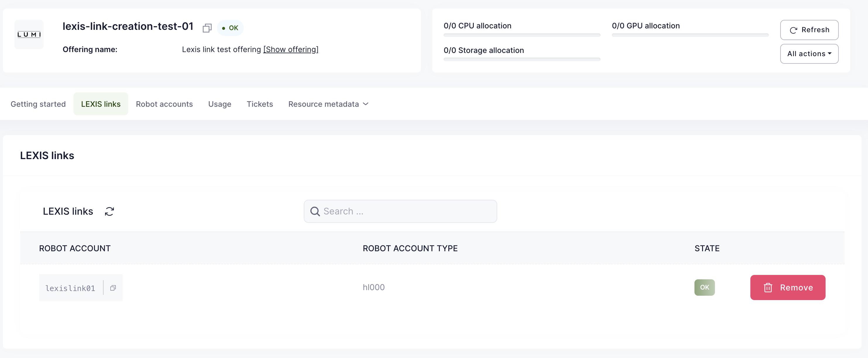Screen dimensions: 868x358
Task: Click the trash icon on Remove button
Action: tap(768, 288)
